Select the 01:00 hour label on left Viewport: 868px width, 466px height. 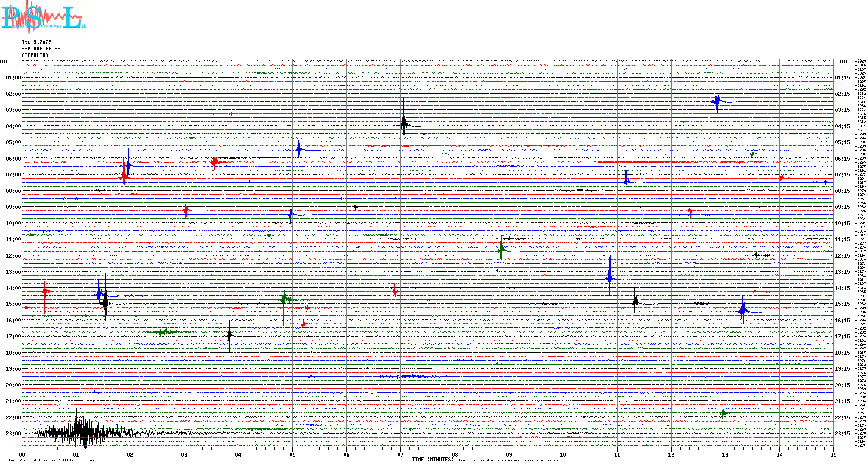coord(13,78)
